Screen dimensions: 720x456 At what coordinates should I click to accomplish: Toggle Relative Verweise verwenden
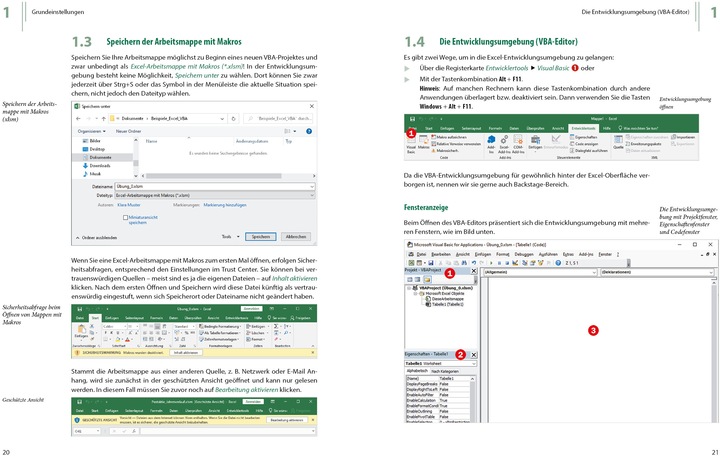click(456, 144)
